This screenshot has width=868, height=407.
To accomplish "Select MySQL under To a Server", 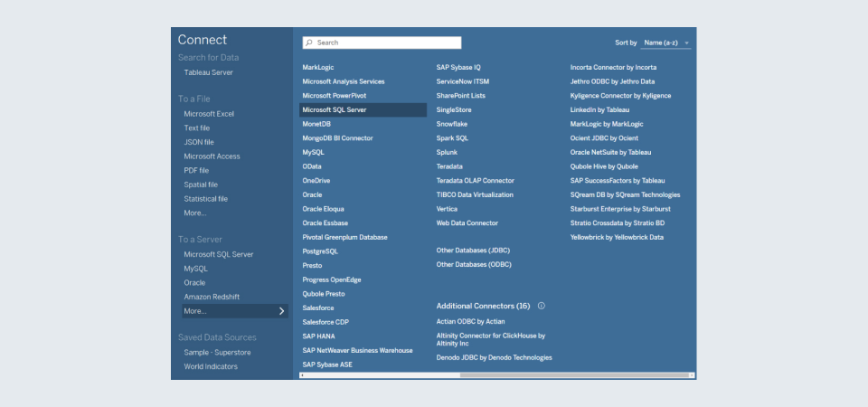I will pos(196,269).
